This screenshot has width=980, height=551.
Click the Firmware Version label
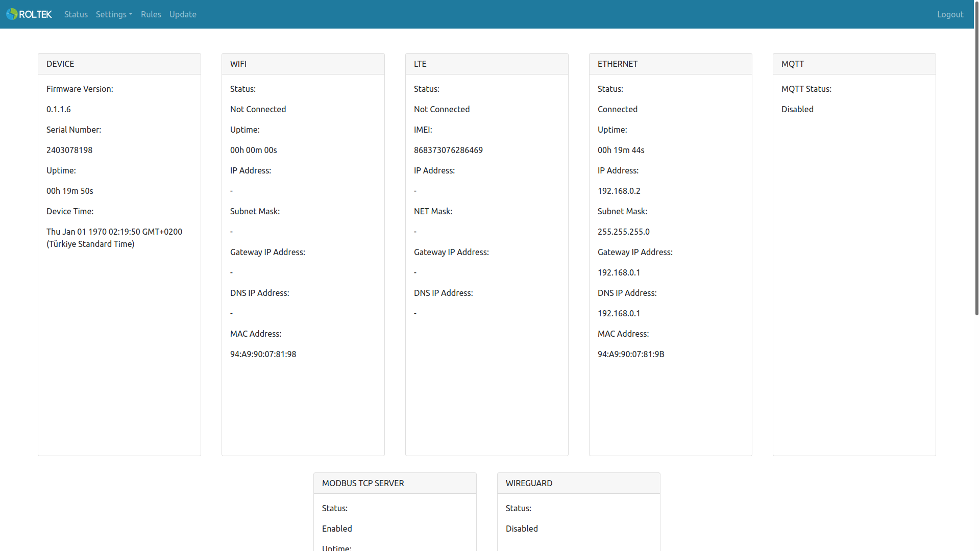tap(80, 89)
